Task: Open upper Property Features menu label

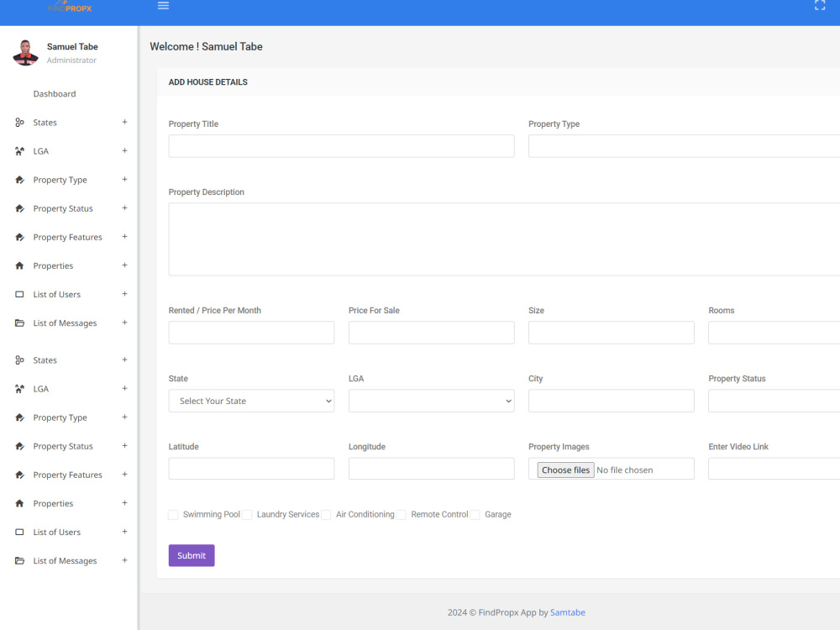Action: (67, 238)
